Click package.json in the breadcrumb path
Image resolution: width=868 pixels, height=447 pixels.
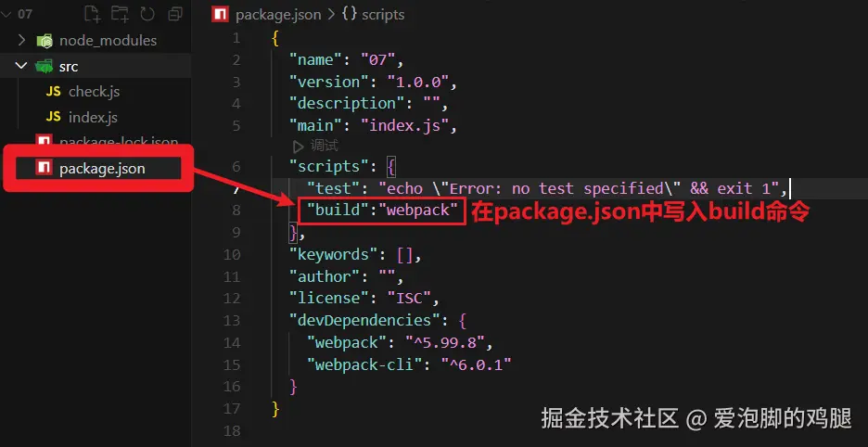pyautogui.click(x=278, y=15)
